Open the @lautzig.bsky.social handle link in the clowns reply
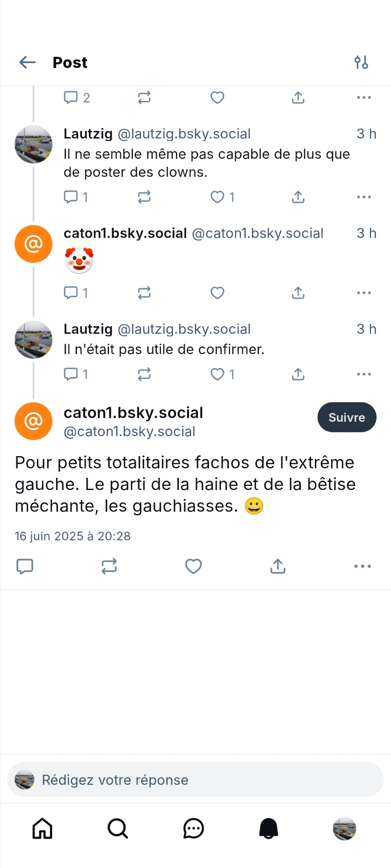 (184, 134)
